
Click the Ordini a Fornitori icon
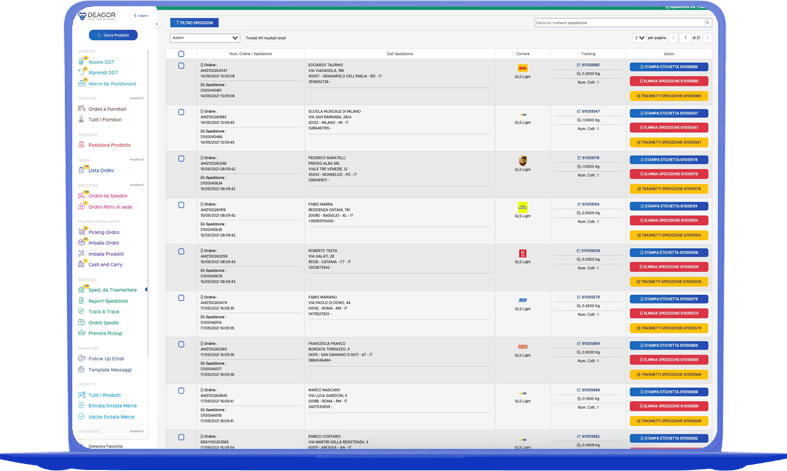(x=81, y=108)
